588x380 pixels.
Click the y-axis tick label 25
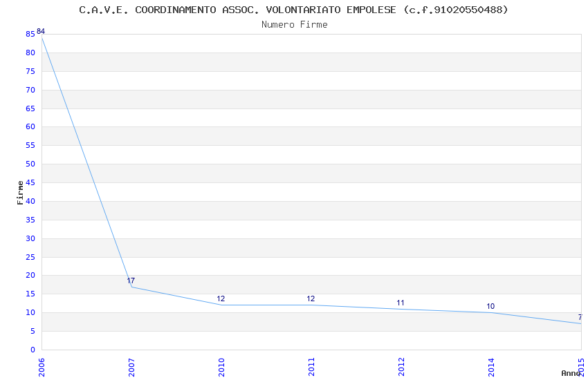pyautogui.click(x=30, y=258)
